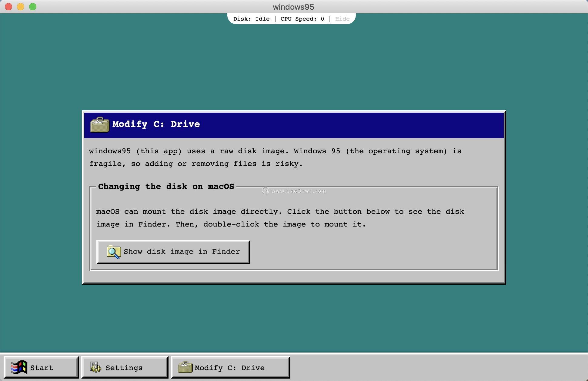Click the Windows flag icon on Start
Screen dimensions: 588x381
pyautogui.click(x=19, y=367)
